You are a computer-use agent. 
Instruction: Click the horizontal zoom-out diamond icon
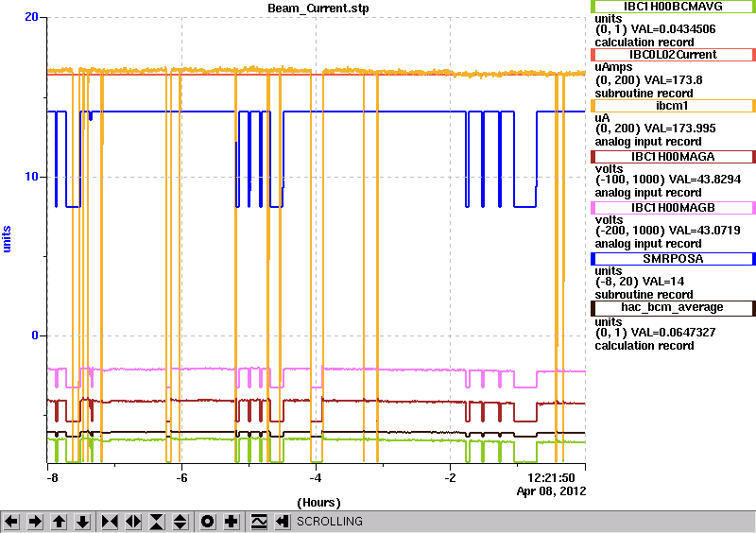(133, 522)
